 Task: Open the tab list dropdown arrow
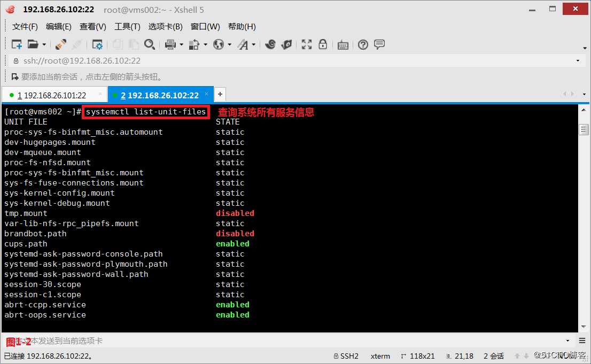tap(584, 94)
